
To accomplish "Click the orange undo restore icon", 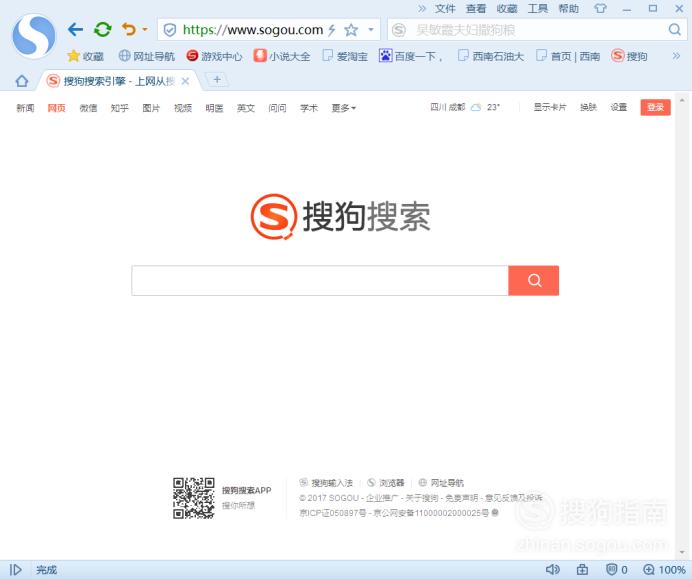I will pos(129,30).
